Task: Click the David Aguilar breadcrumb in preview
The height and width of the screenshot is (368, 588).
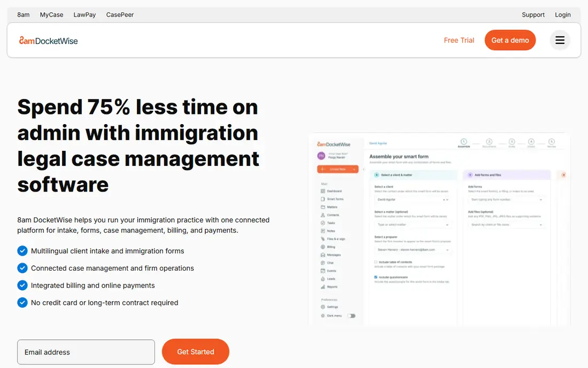Action: pyautogui.click(x=378, y=143)
